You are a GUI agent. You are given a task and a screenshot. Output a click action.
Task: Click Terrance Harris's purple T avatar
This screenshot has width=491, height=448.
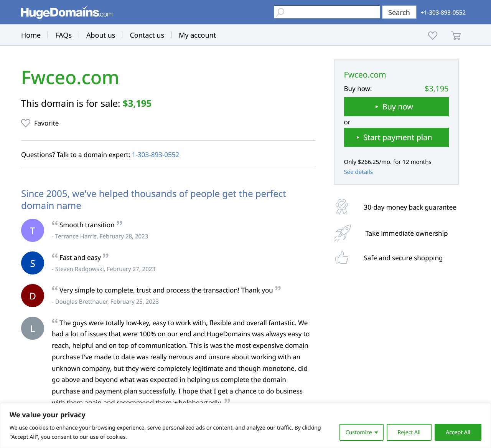[x=33, y=230]
